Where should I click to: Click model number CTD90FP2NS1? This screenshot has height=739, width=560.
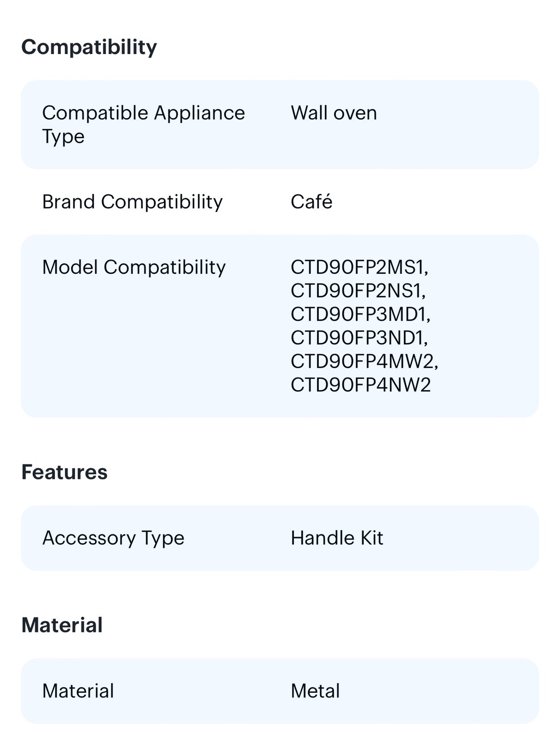point(358,291)
